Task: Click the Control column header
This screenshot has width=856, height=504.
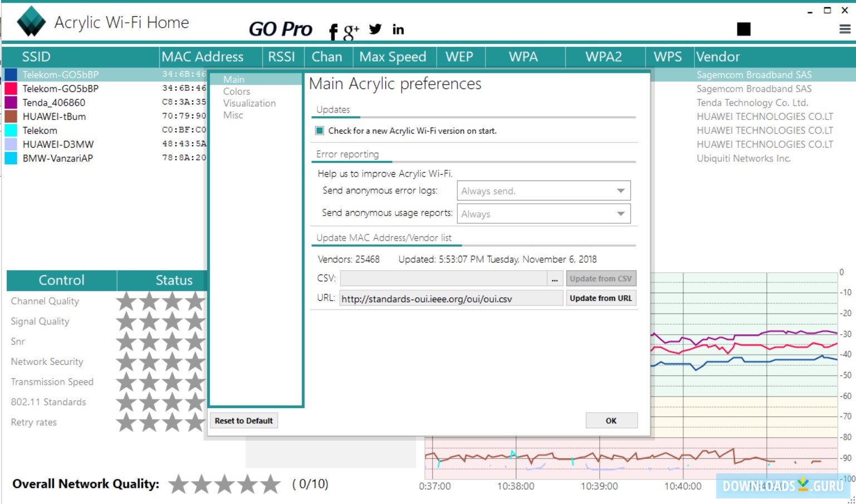Action: click(x=61, y=280)
